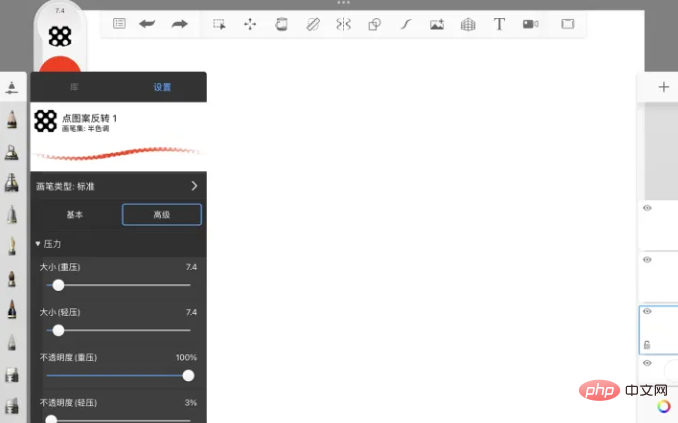Collapse the 压力 pressure section
This screenshot has height=423, width=678.
[x=38, y=244]
